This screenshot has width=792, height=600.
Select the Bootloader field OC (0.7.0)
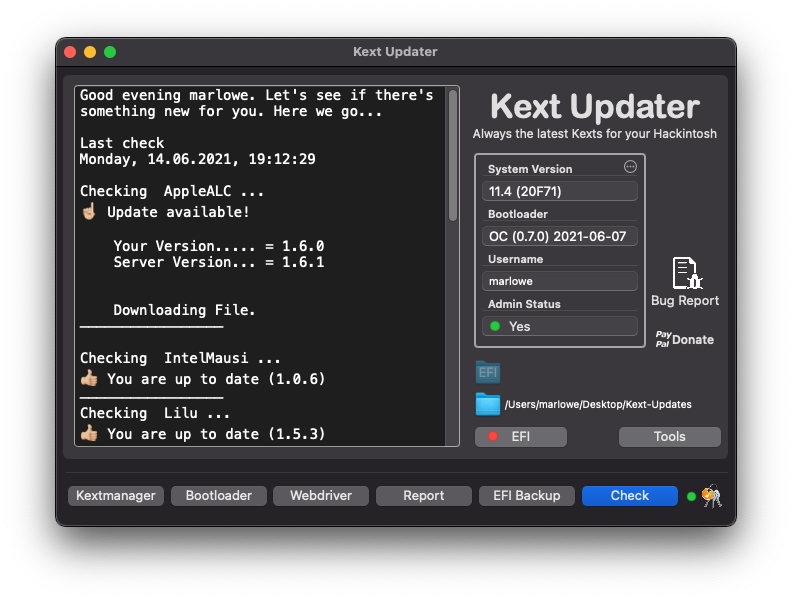pos(560,236)
